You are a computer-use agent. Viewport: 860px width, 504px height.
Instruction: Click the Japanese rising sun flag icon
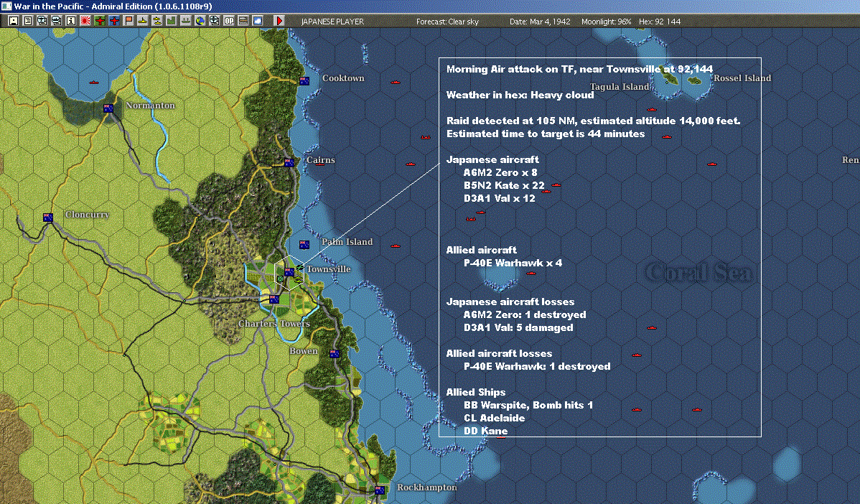pos(85,21)
